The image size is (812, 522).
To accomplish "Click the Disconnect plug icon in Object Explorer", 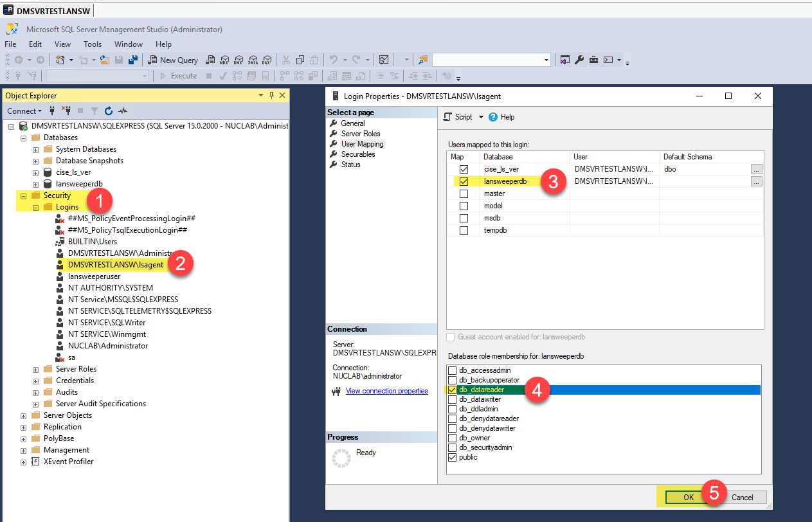I will click(66, 111).
